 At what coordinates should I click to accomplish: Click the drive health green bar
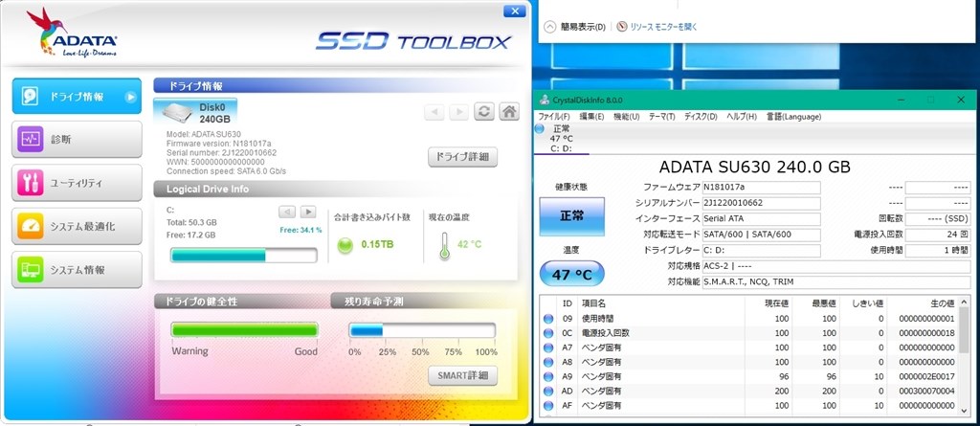[x=244, y=330]
